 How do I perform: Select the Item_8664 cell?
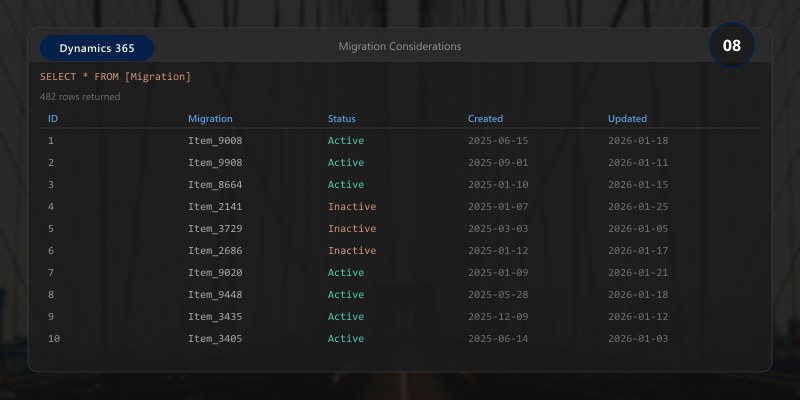pyautogui.click(x=215, y=184)
